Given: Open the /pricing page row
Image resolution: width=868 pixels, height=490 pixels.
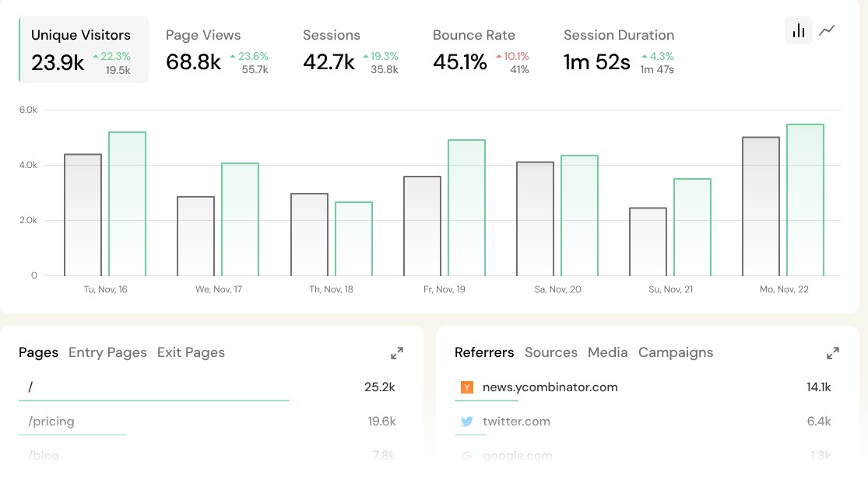Looking at the screenshot, I should click(51, 422).
